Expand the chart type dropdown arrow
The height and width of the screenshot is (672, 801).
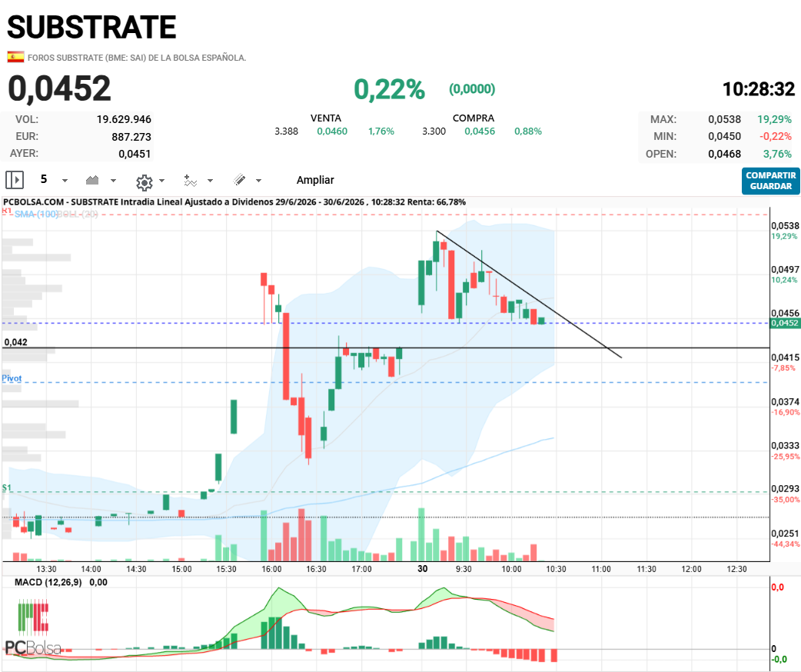pos(114,181)
